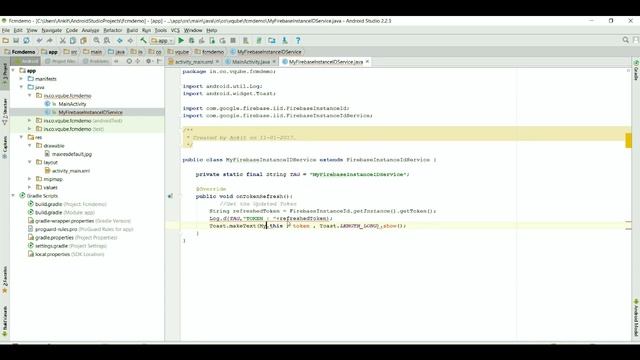Click the Scroll from Source target icon
Screen dimensions: 640x360
pyautogui.click(x=129, y=61)
